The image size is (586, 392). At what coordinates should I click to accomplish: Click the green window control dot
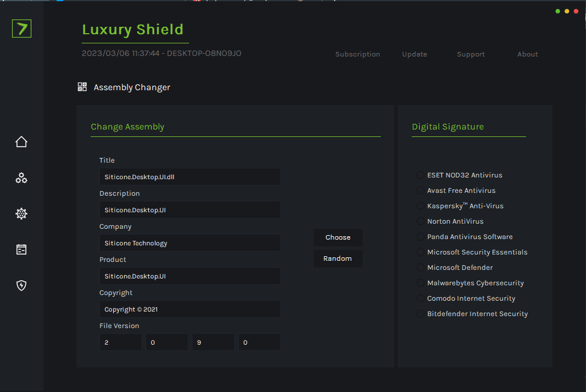[557, 11]
